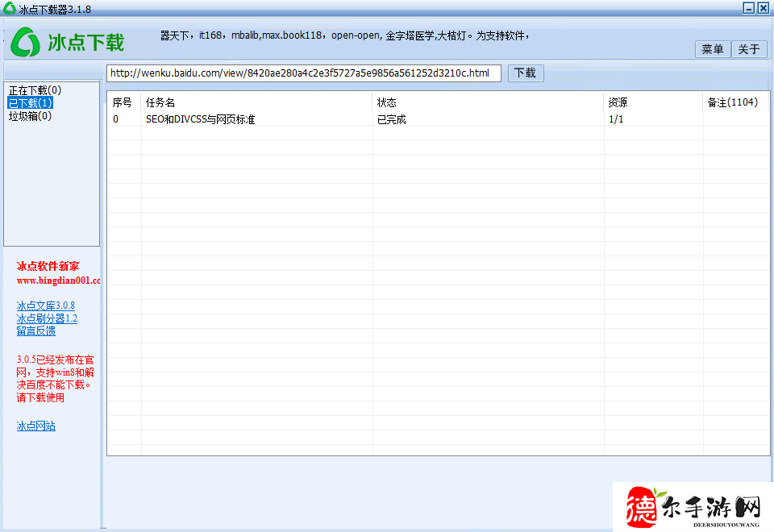Select 正在下载(0) in the sidebar list
Viewport: 774px width, 532px height.
tap(35, 90)
